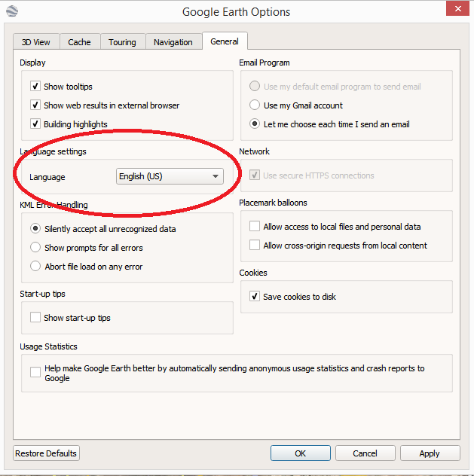The height and width of the screenshot is (476, 474).
Task: Click the Cookies section heading
Action: pyautogui.click(x=253, y=273)
